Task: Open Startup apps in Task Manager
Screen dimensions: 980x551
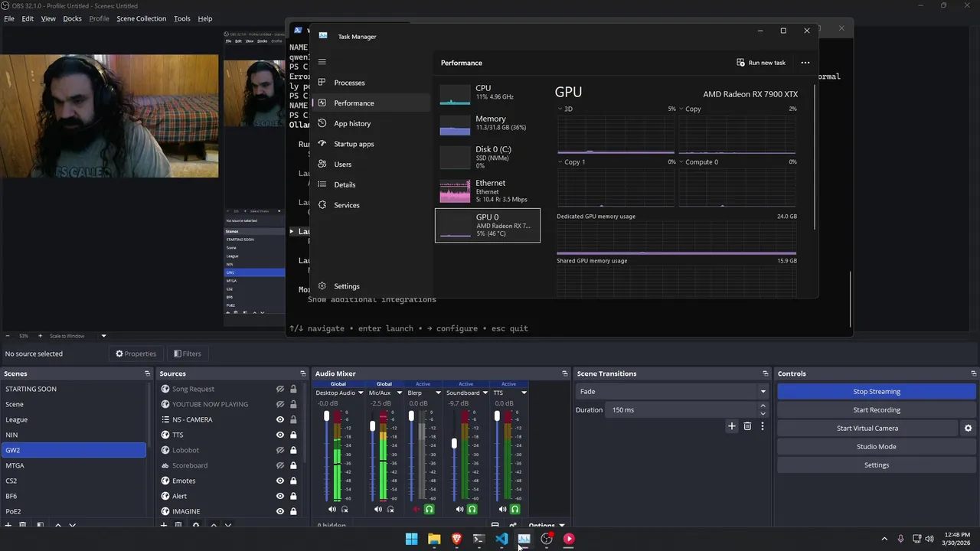Action: click(371, 144)
